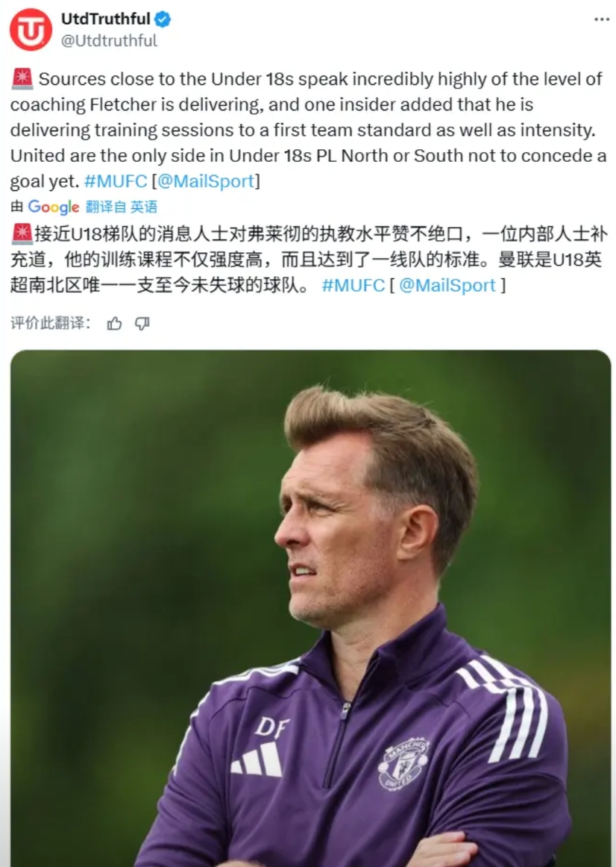This screenshot has height=867, width=616.
Task: Open the UtdTruthful profile avatar
Action: coord(31,29)
